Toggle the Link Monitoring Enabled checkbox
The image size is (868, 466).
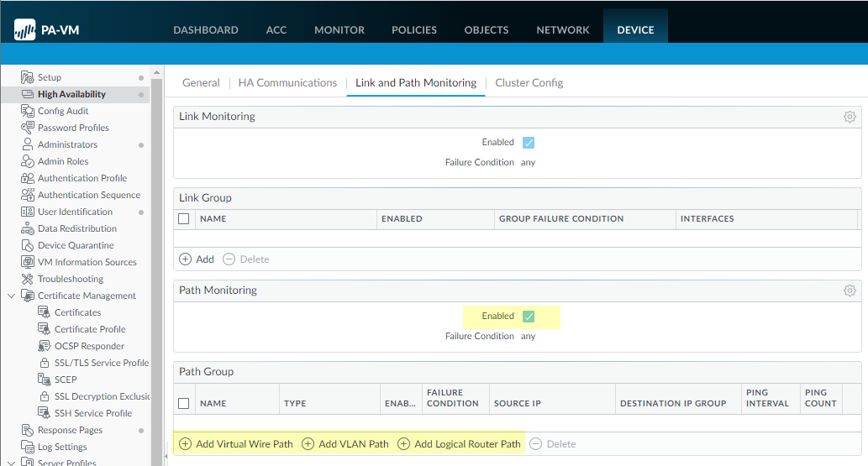point(529,143)
